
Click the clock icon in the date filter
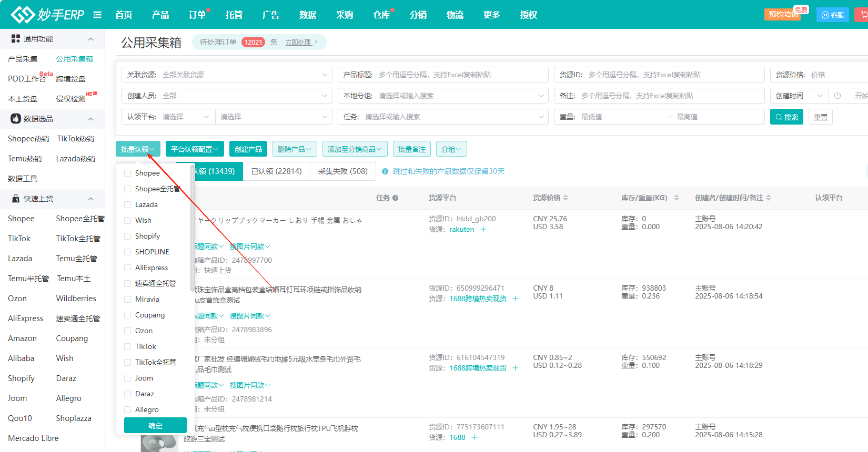[x=837, y=96]
